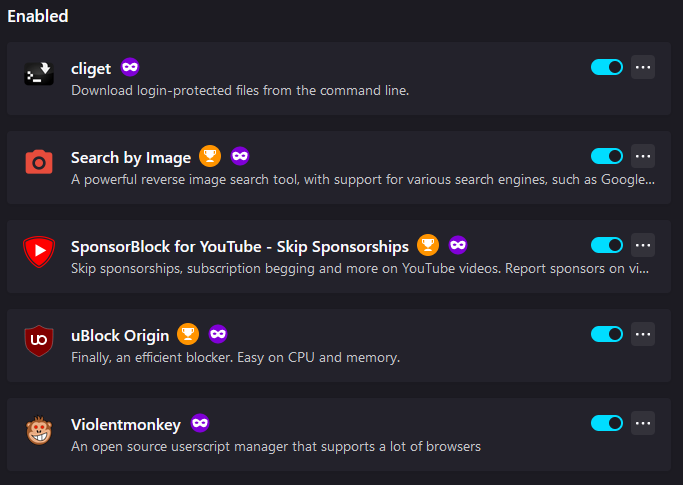The width and height of the screenshot is (683, 485).
Task: Click the cliget terminal download icon
Action: pyautogui.click(x=39, y=73)
